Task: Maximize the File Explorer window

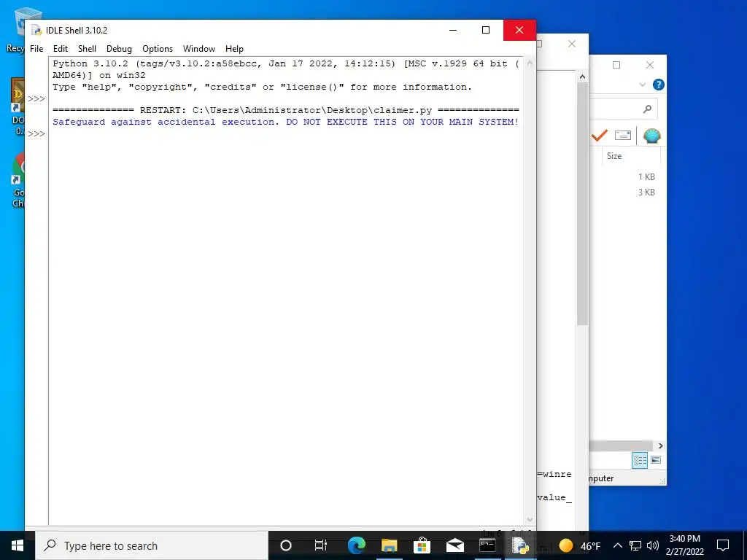Action: click(616, 65)
